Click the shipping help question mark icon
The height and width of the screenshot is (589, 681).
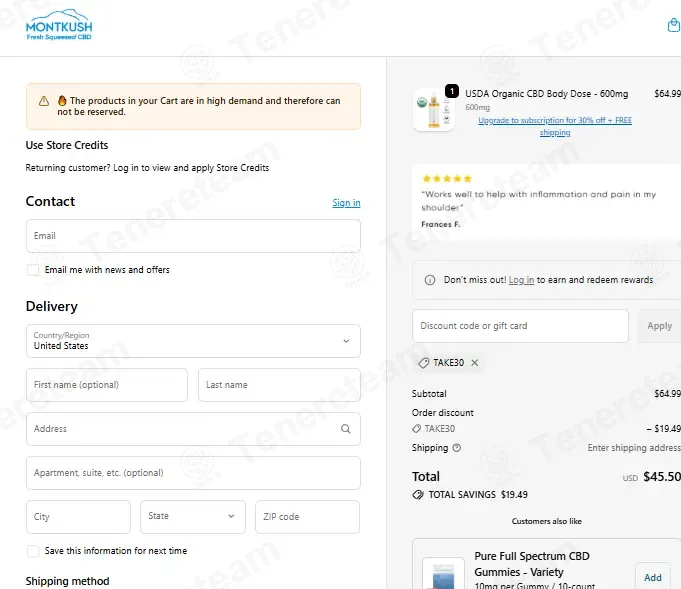pos(456,447)
